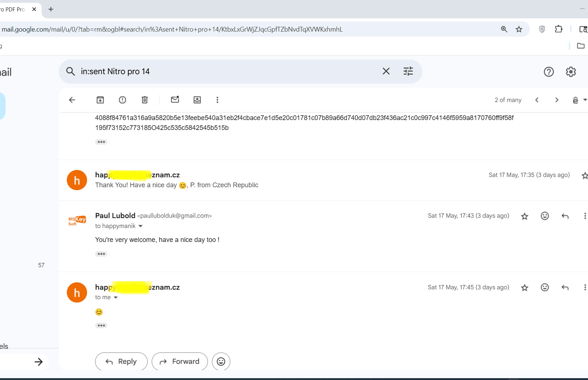The width and height of the screenshot is (588, 380).
Task: Click the search field with 'in:sent Nitro pro 14'
Action: coord(228,72)
